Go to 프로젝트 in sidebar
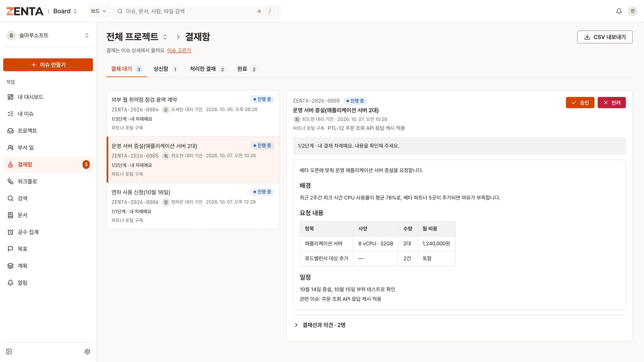 48,131
